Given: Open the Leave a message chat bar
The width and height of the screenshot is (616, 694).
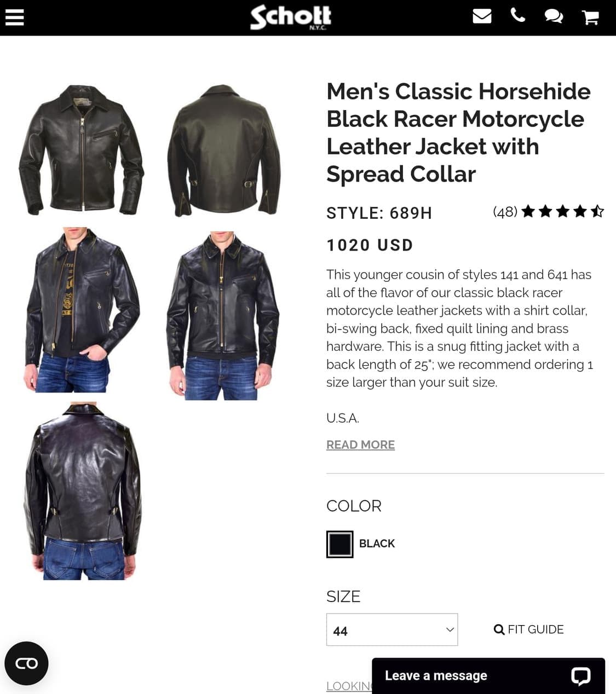Looking at the screenshot, I should pos(488,676).
